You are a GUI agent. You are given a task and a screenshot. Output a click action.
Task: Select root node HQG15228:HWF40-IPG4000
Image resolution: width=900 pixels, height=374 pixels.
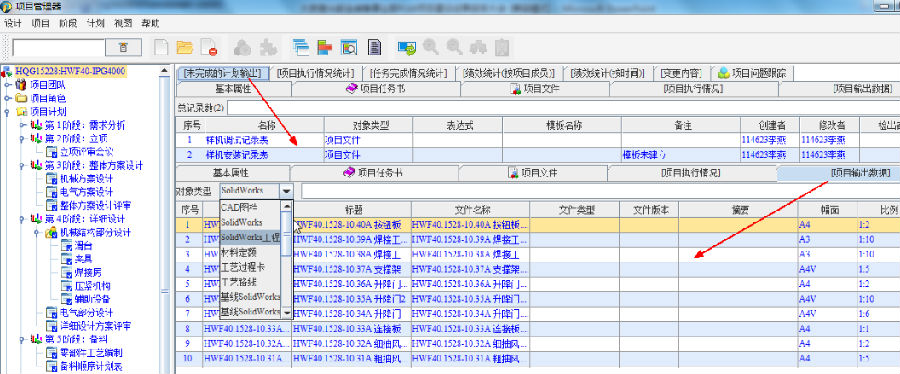(71, 71)
